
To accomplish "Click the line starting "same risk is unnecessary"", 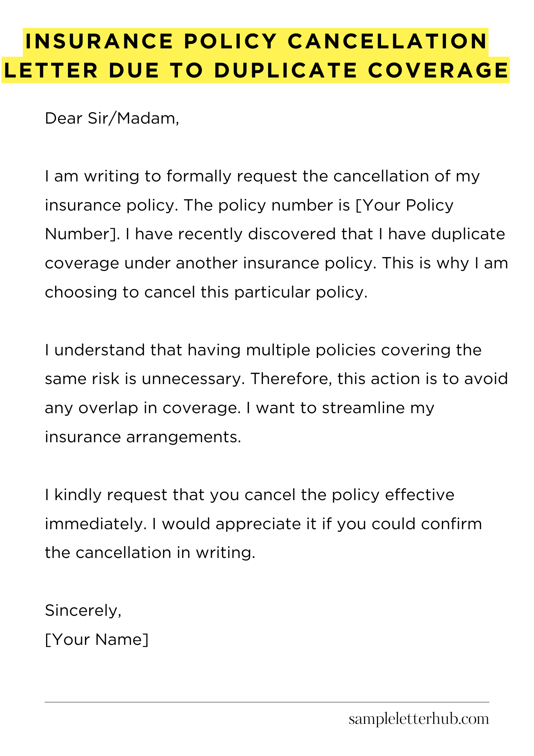I will tap(276, 379).
